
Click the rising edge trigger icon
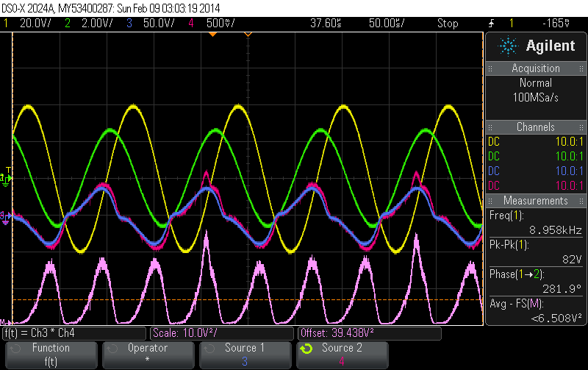pos(492,24)
